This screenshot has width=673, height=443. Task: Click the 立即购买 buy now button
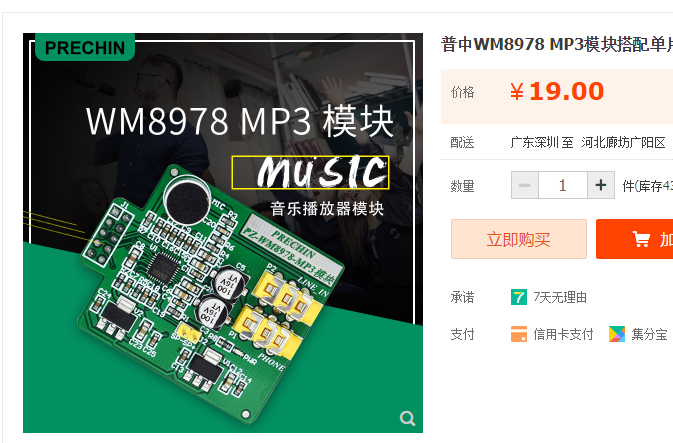pyautogui.click(x=518, y=239)
